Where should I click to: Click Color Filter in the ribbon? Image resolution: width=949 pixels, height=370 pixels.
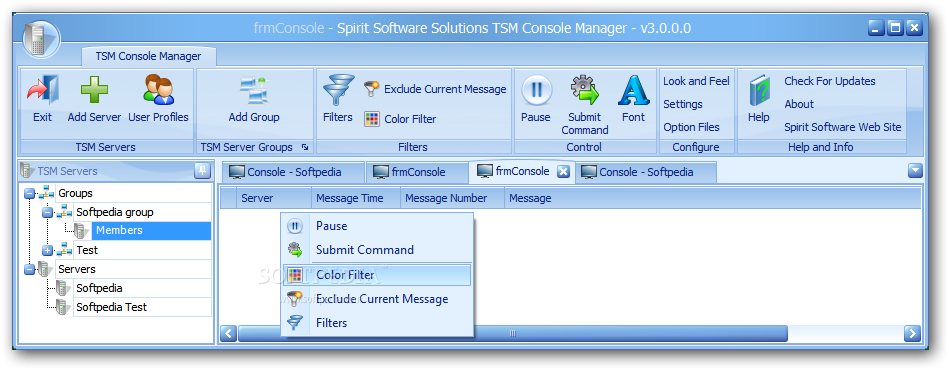[400, 119]
